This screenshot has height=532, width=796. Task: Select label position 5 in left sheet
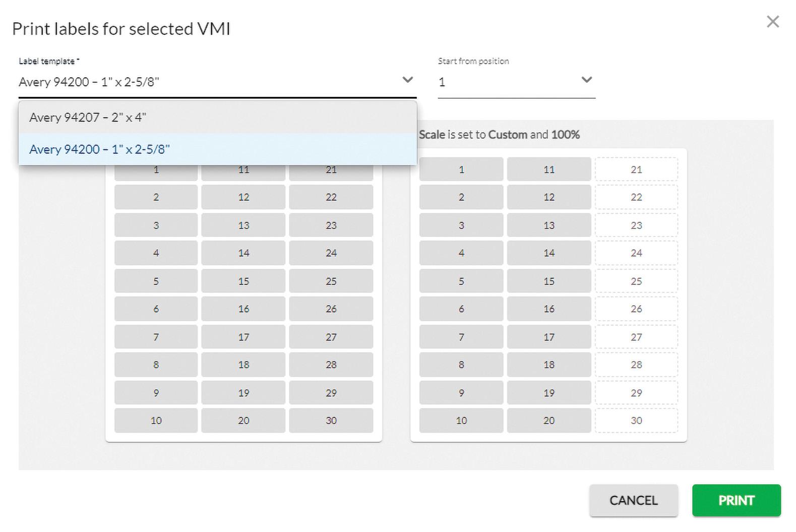tap(156, 281)
